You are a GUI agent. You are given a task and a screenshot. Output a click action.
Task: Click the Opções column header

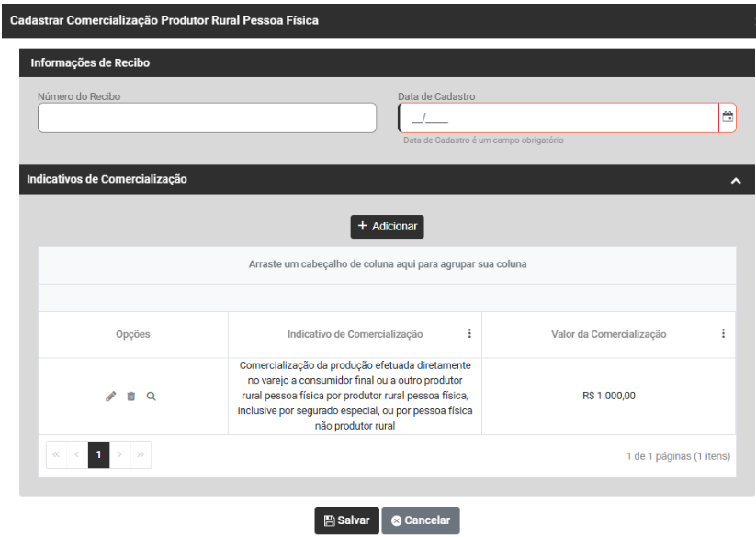(x=133, y=334)
